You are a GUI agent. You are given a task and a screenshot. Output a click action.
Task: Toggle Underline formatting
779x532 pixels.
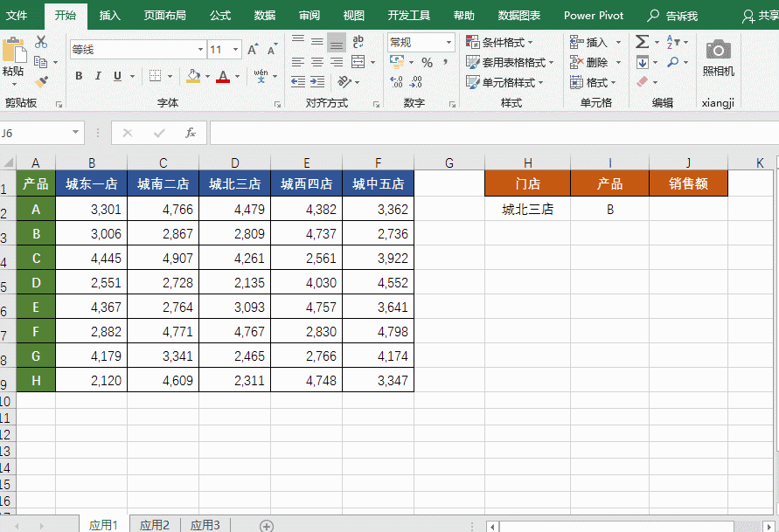pyautogui.click(x=117, y=76)
